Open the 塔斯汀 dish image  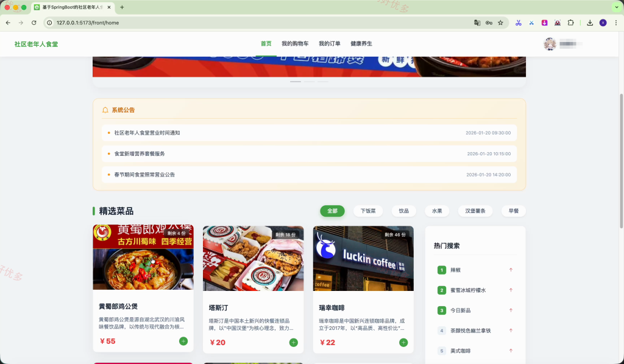tap(253, 258)
